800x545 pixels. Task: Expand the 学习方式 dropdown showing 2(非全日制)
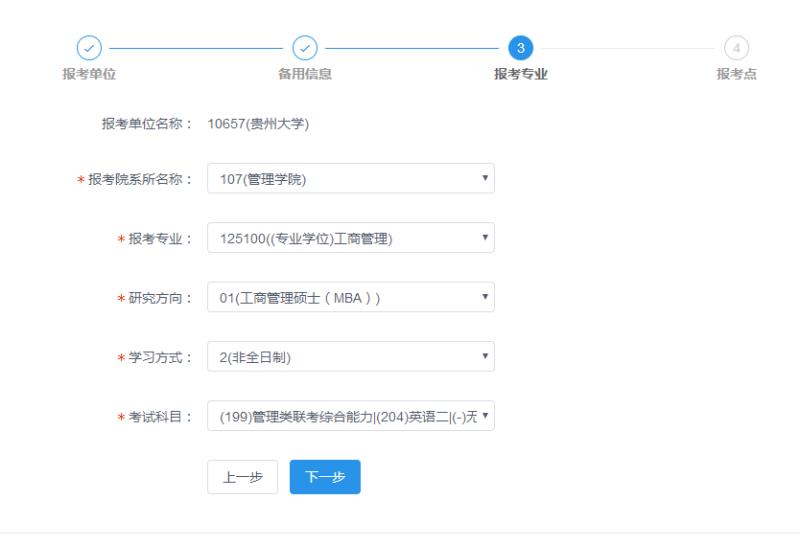(350, 357)
